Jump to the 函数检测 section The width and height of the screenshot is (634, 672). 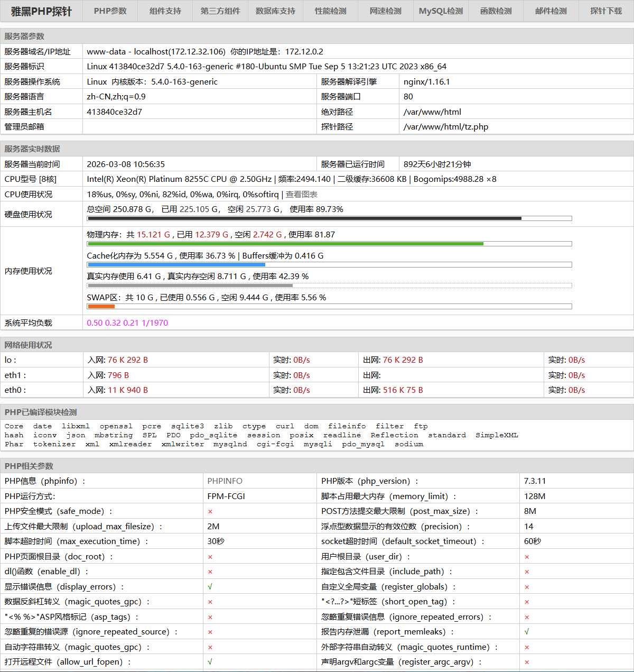point(496,11)
